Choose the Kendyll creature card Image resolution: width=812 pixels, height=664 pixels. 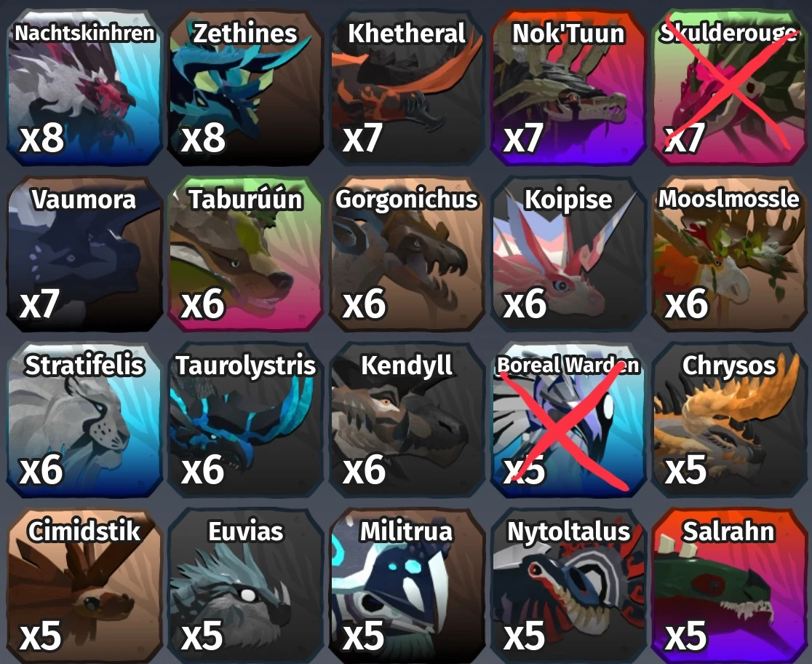coord(407,419)
